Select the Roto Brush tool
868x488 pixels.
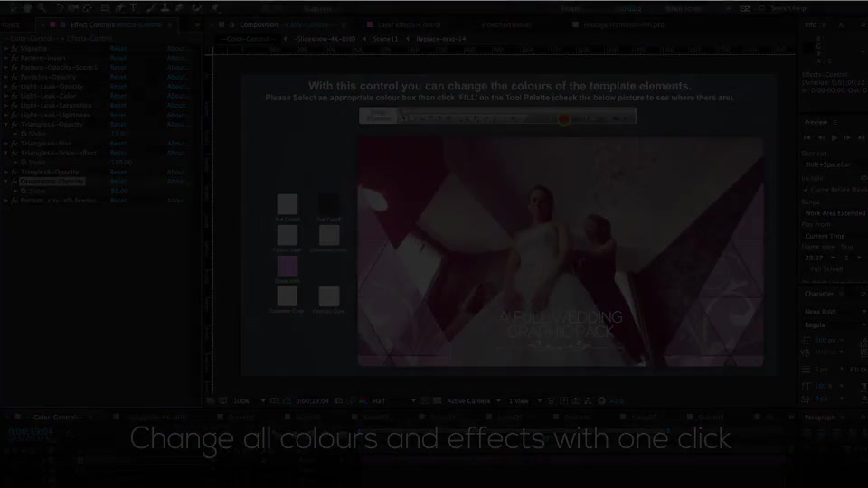point(197,8)
